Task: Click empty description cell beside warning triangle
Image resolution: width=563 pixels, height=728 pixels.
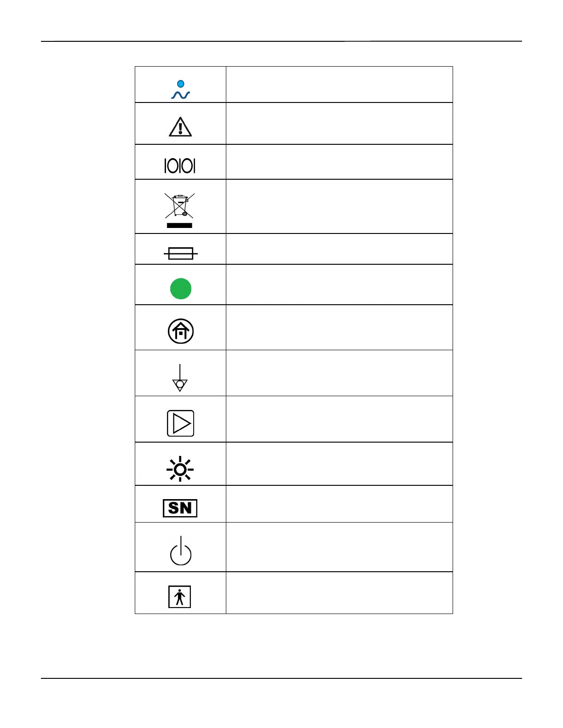Action: pos(339,124)
